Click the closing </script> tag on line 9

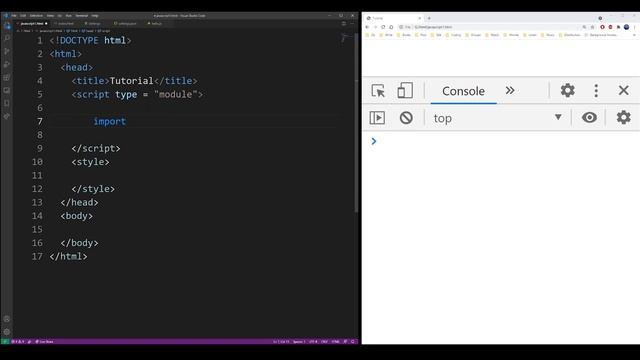[x=96, y=149]
